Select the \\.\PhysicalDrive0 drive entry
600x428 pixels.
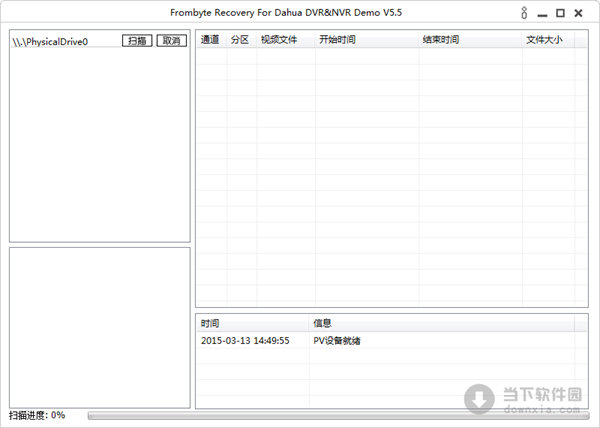pos(50,42)
